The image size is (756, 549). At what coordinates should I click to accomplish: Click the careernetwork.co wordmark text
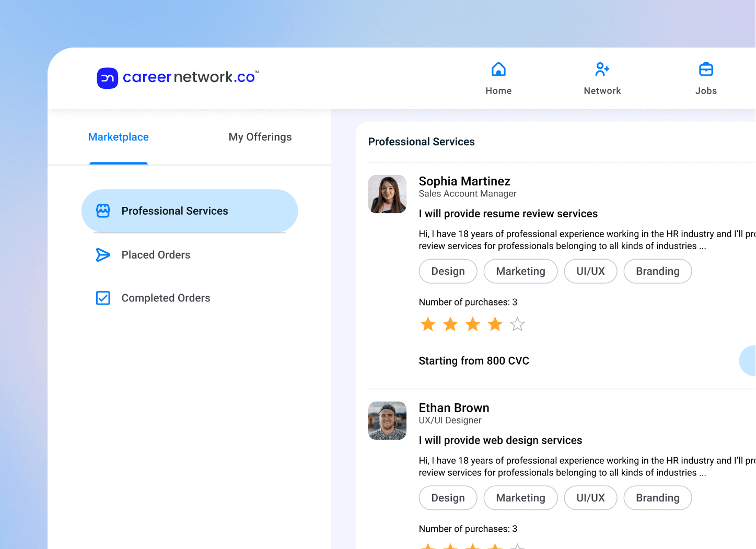coord(190,77)
